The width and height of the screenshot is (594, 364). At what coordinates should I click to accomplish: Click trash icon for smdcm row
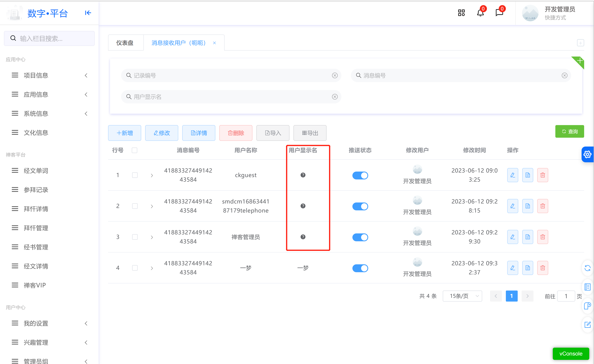click(542, 206)
